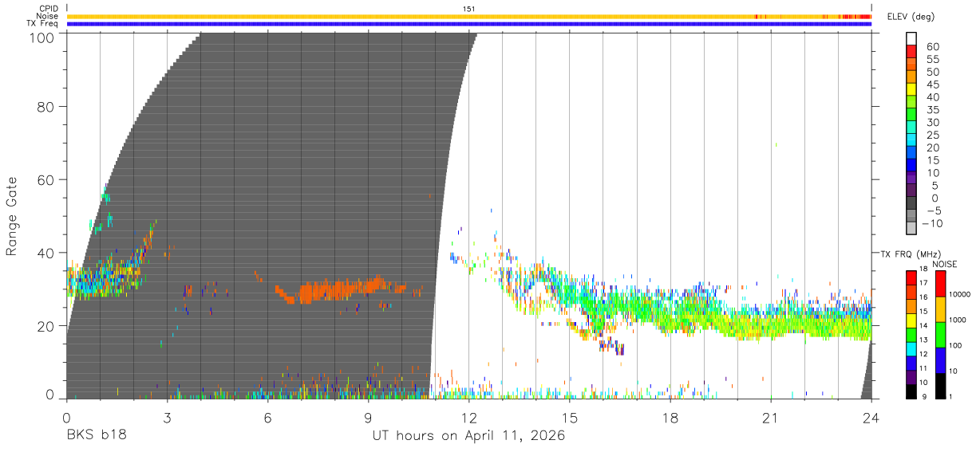Image resolution: width=980 pixels, height=452 pixels.
Task: Click the '−10' label on ELEV colorbar
Action: tap(932, 223)
